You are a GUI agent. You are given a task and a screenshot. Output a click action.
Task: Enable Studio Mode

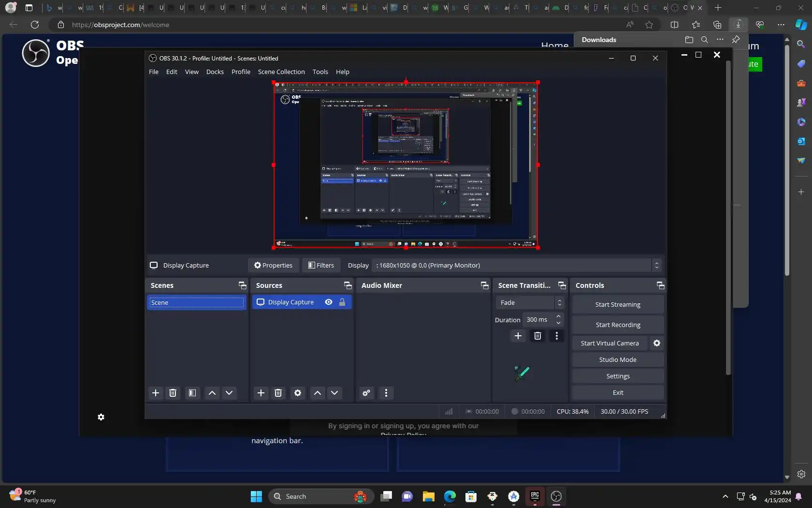pyautogui.click(x=618, y=359)
